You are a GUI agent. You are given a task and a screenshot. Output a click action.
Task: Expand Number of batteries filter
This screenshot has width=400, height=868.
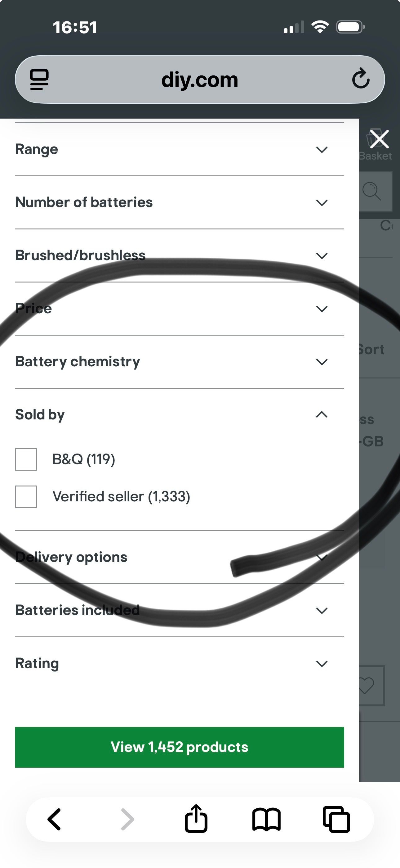tap(322, 202)
